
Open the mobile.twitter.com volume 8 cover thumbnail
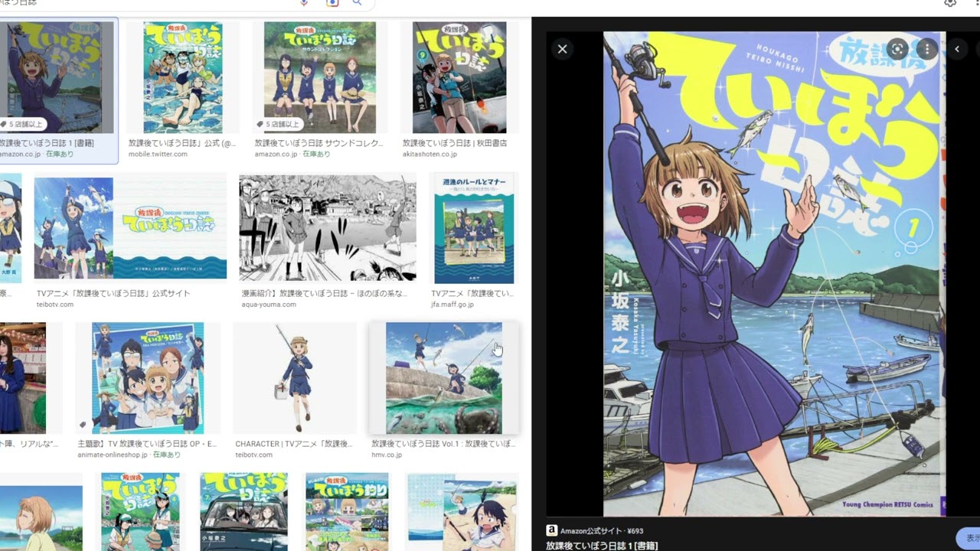tap(183, 77)
